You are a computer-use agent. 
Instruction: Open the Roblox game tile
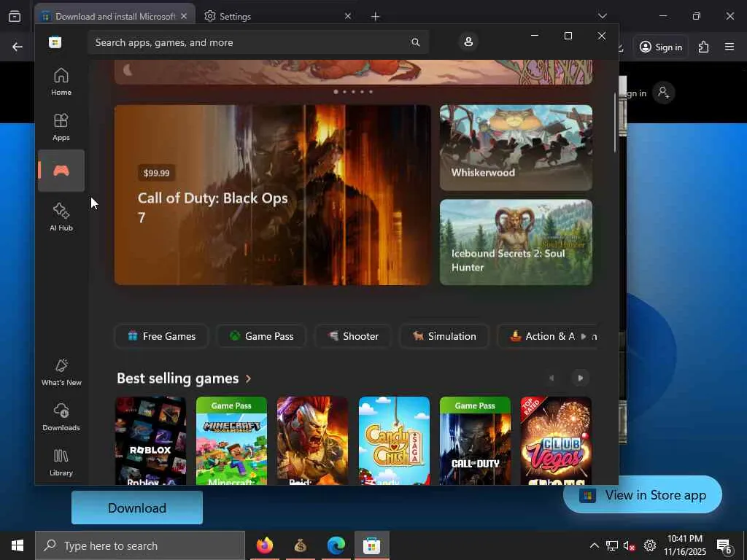coord(150,441)
